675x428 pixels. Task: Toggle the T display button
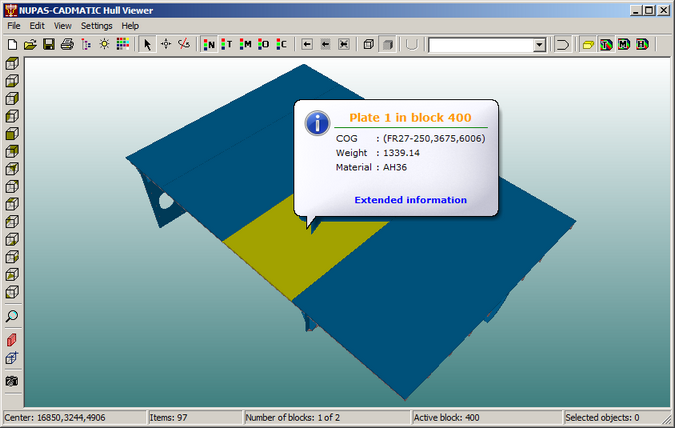(227, 44)
